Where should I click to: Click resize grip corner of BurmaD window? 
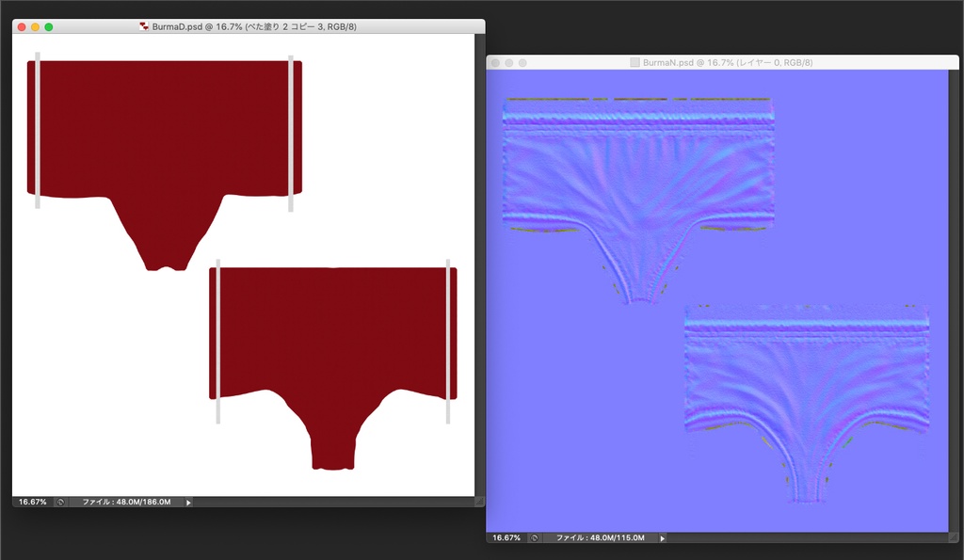(x=479, y=502)
